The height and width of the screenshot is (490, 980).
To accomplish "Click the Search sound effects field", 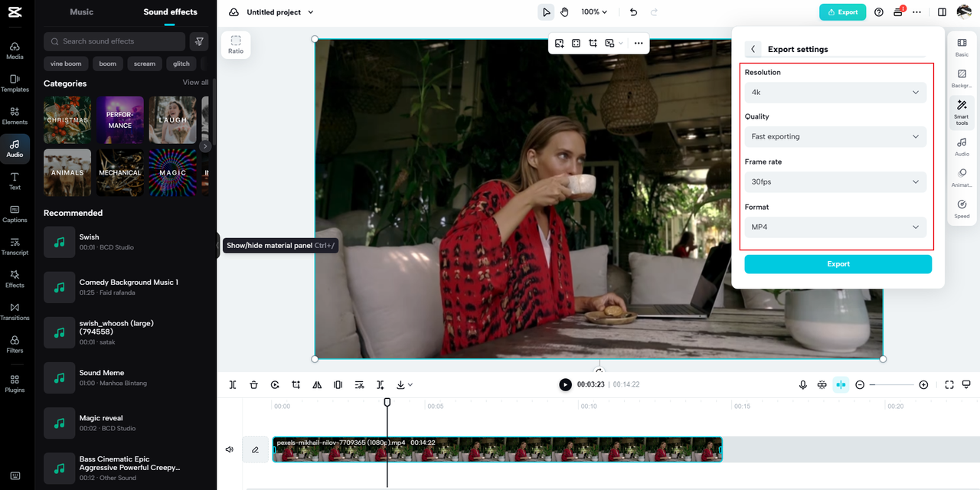I will pyautogui.click(x=114, y=41).
